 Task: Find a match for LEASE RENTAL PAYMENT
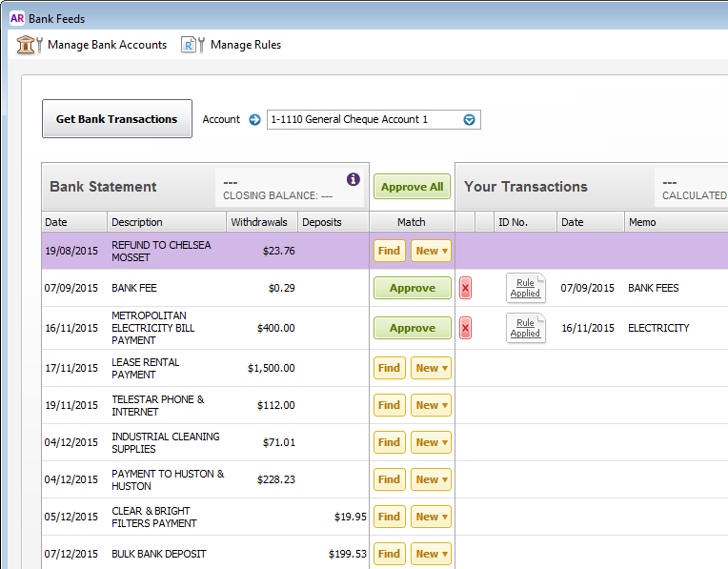(390, 368)
